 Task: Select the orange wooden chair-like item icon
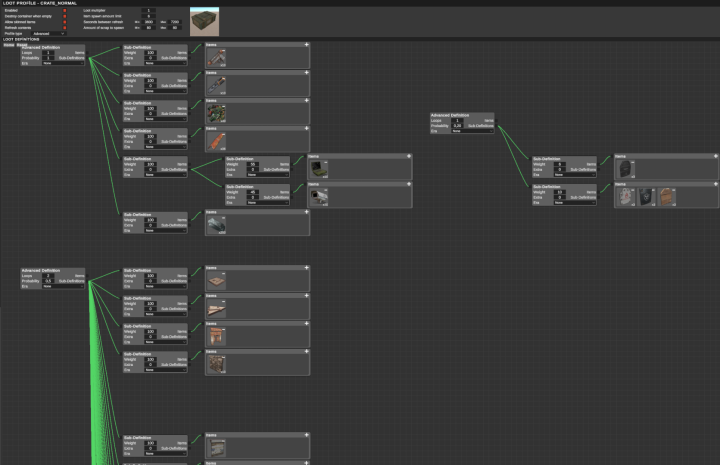click(x=216, y=336)
